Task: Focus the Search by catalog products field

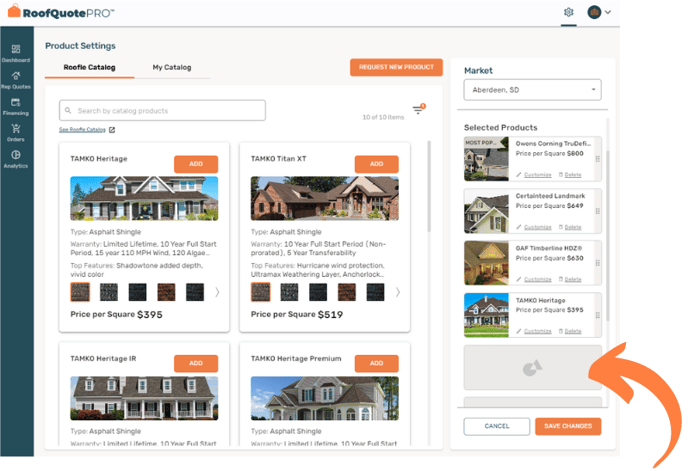Action: pyautogui.click(x=162, y=111)
